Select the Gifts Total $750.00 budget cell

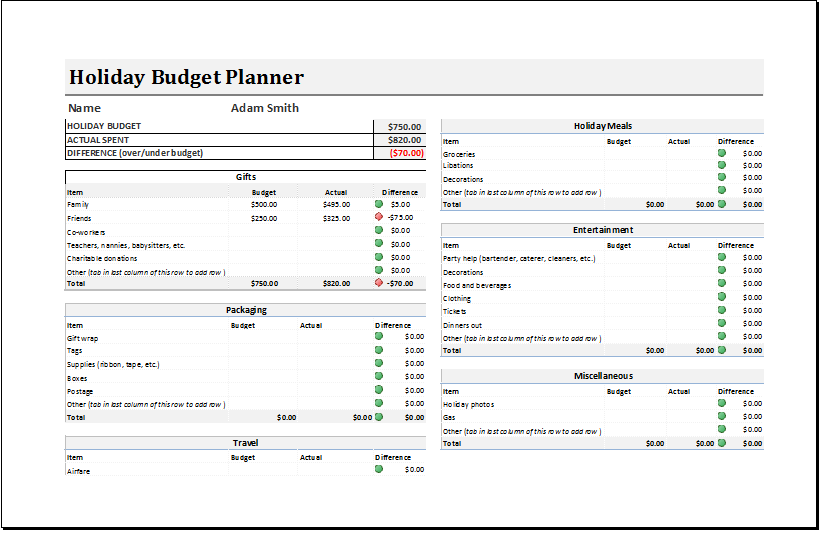tap(264, 283)
